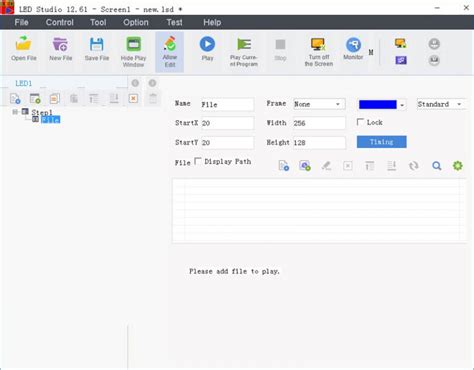
Task: Click the circular arrows refresh icon in the file list toolbar
Action: tap(414, 166)
